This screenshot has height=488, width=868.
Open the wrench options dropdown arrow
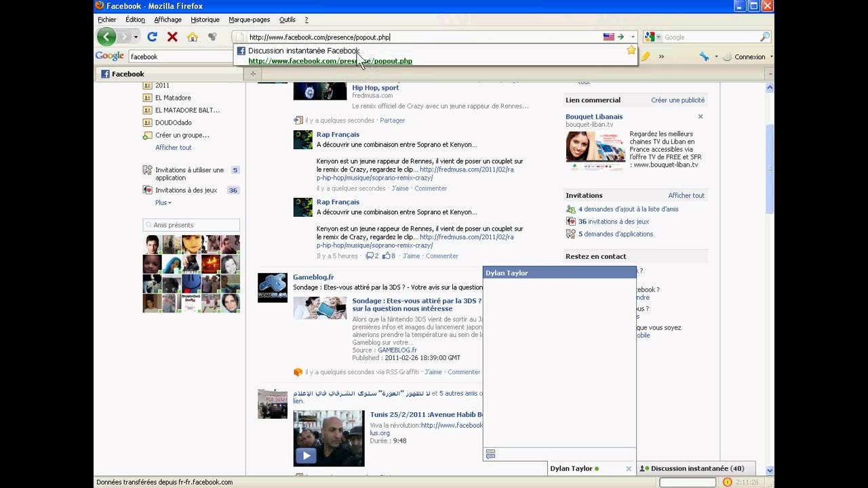pyautogui.click(x=716, y=57)
